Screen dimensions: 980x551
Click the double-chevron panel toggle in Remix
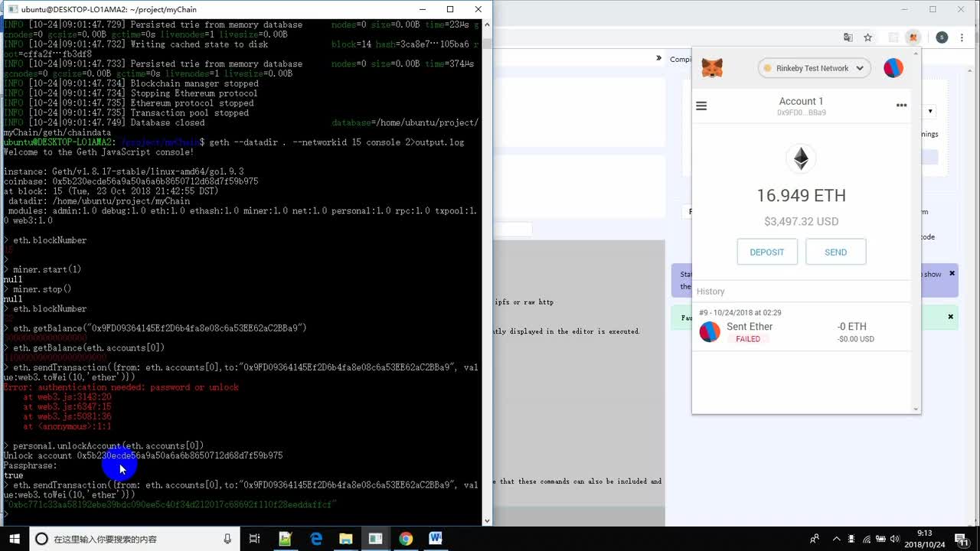(x=658, y=58)
